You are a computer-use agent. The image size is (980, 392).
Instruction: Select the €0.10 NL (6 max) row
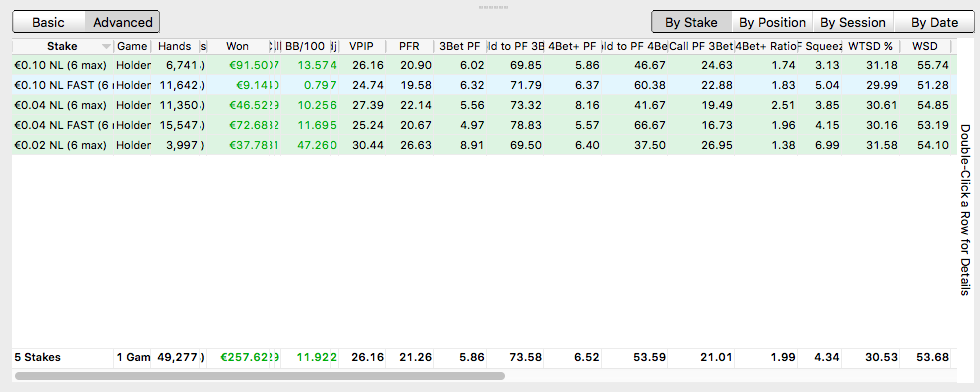pyautogui.click(x=484, y=65)
